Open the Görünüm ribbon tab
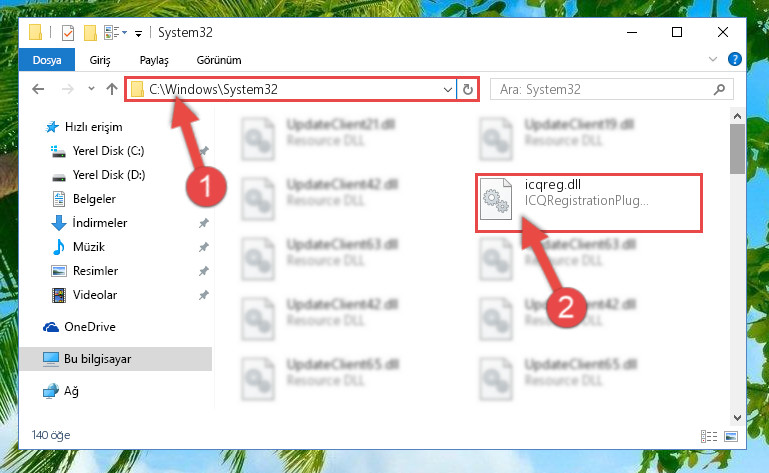This screenshot has height=473, width=769. coord(219,60)
